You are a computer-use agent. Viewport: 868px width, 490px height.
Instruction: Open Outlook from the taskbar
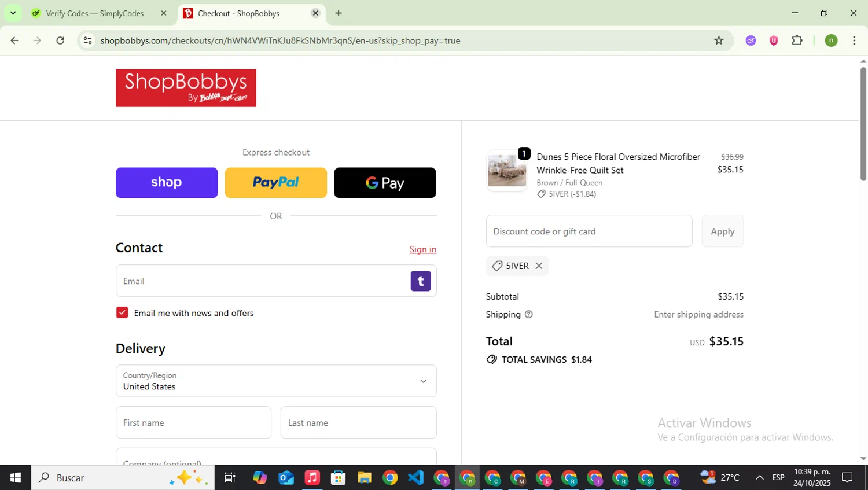tap(286, 478)
